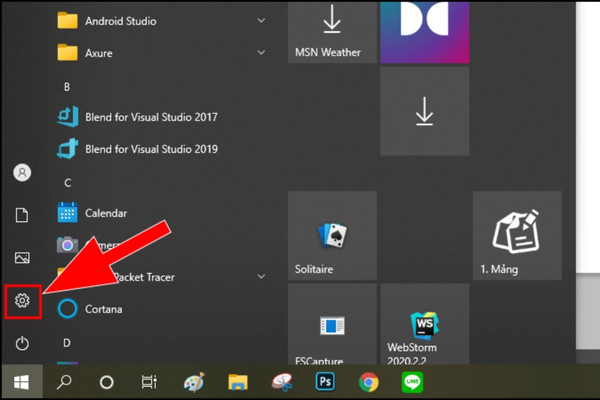Open the Documents sidebar icon
The height and width of the screenshot is (400, 600).
point(22,215)
